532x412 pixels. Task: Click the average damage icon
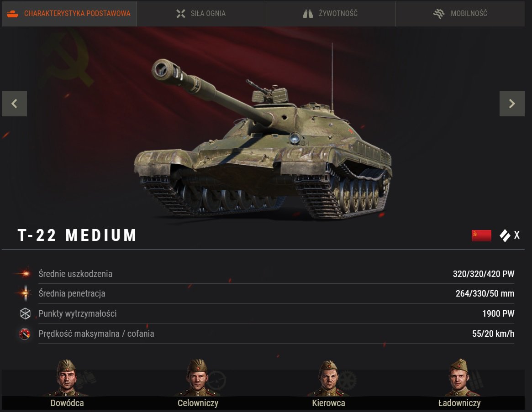24,273
